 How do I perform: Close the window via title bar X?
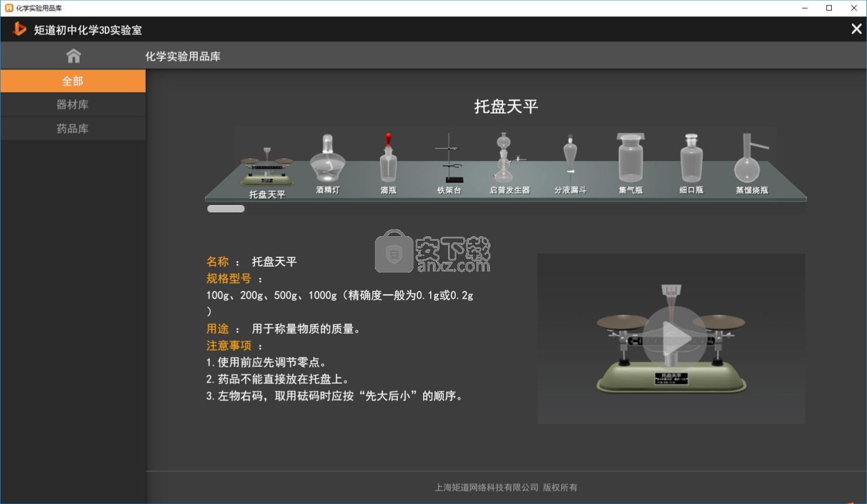click(854, 8)
